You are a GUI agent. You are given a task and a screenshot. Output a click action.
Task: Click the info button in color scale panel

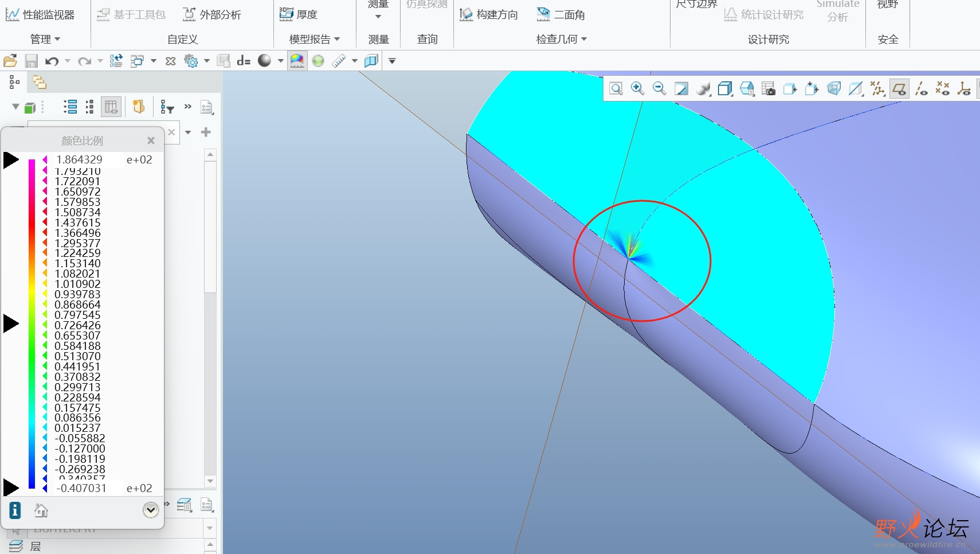(x=15, y=510)
